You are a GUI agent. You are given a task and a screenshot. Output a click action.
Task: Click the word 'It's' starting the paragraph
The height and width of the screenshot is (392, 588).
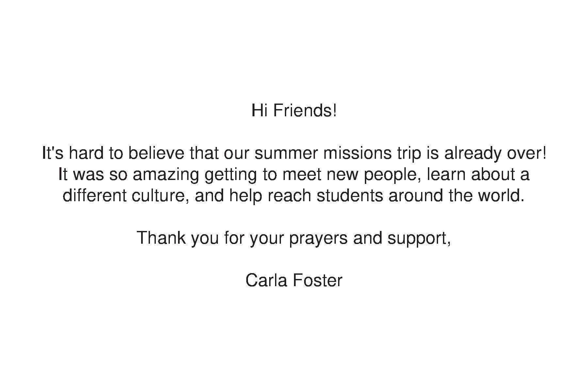(53, 153)
